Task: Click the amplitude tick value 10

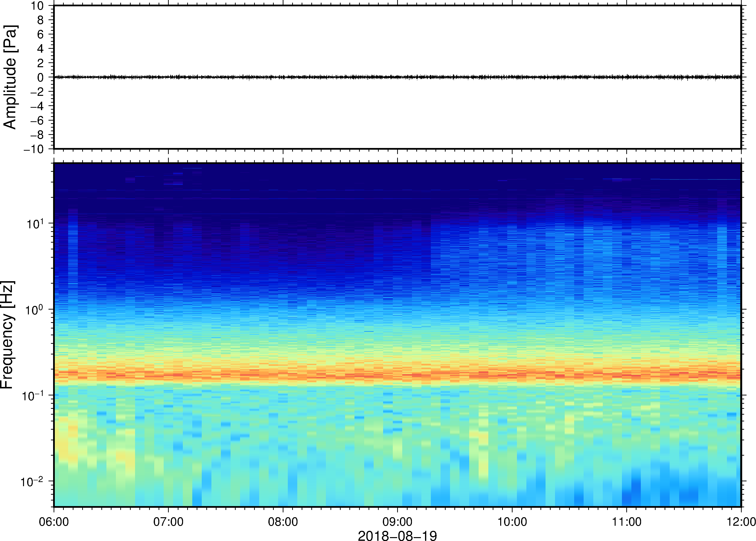Action: point(37,6)
